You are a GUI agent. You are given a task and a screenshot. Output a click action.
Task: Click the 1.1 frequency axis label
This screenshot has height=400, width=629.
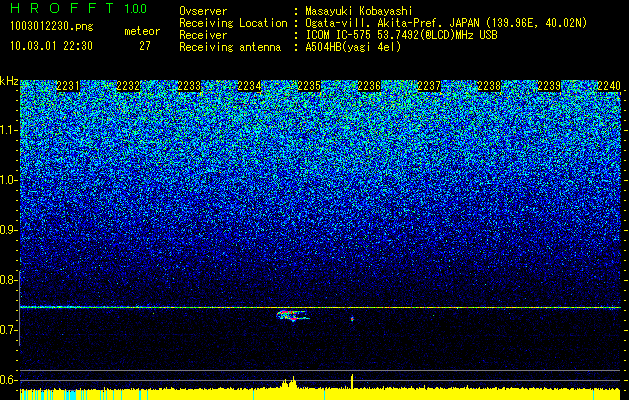[x=8, y=131]
